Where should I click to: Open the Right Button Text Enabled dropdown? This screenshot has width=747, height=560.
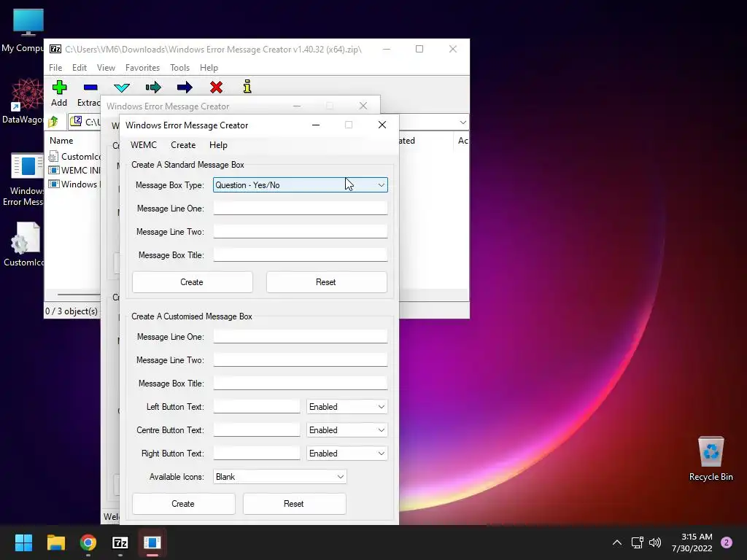(x=347, y=454)
